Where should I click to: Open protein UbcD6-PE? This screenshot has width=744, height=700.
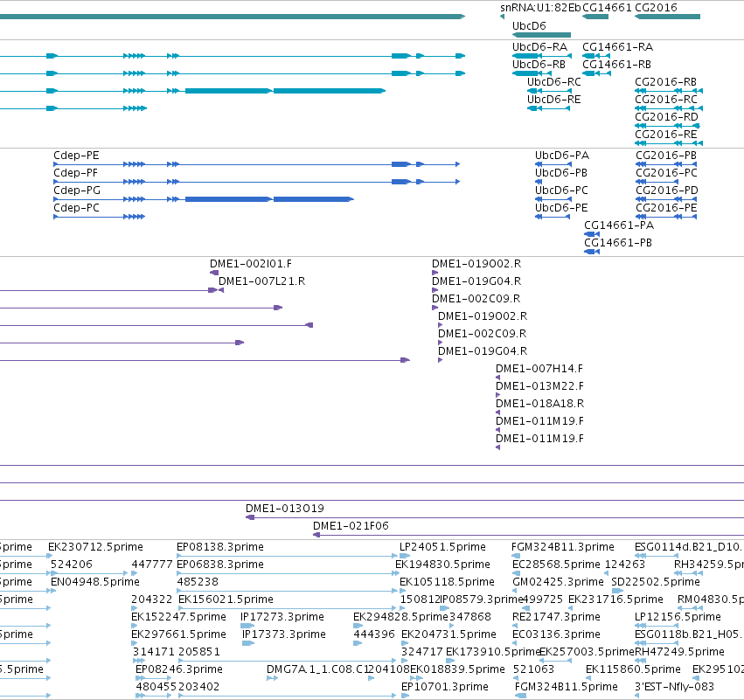coord(561,208)
